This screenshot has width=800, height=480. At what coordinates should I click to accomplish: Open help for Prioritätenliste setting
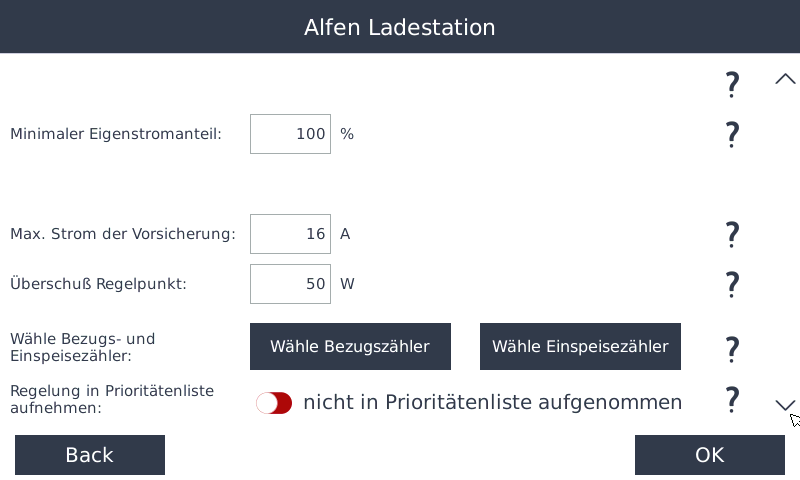pyautogui.click(x=732, y=400)
